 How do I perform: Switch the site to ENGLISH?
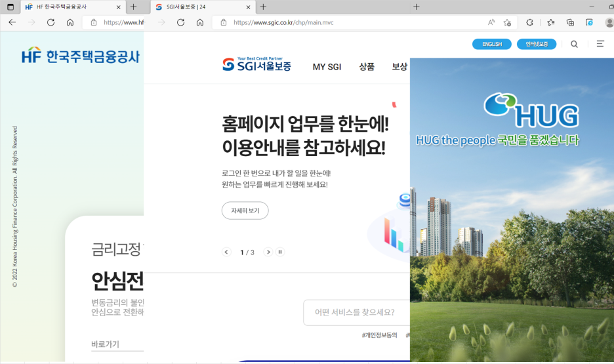tap(492, 44)
